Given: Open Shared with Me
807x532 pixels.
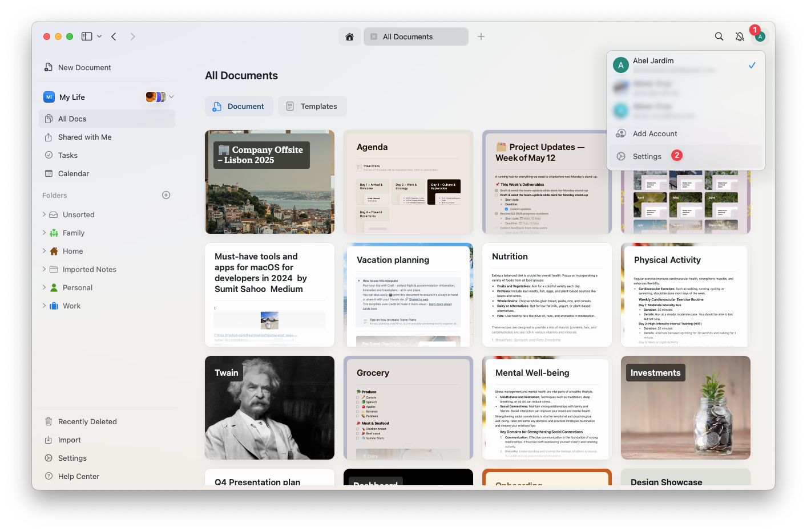Looking at the screenshot, I should point(107,137).
